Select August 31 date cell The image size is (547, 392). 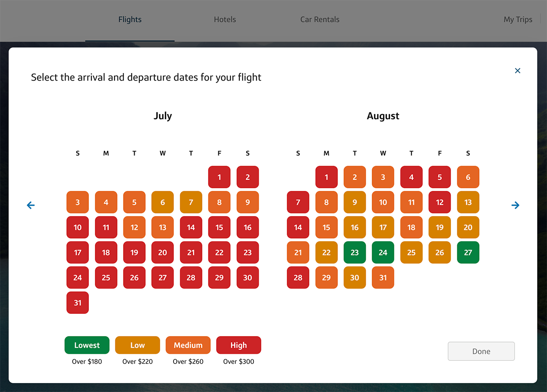[x=383, y=278]
